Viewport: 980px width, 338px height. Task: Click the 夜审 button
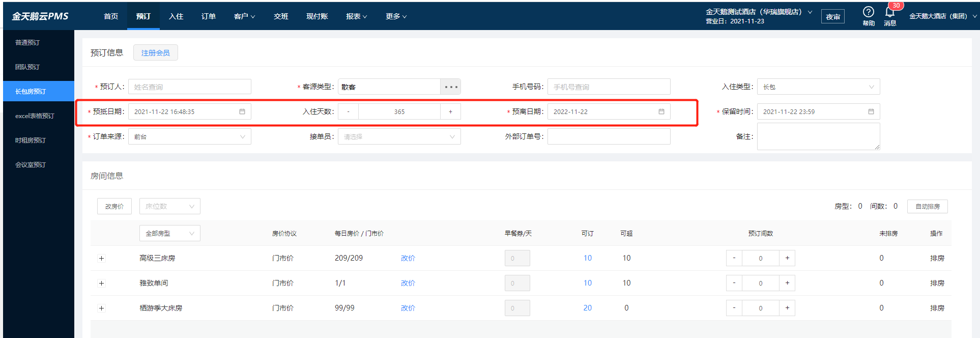coord(833,17)
